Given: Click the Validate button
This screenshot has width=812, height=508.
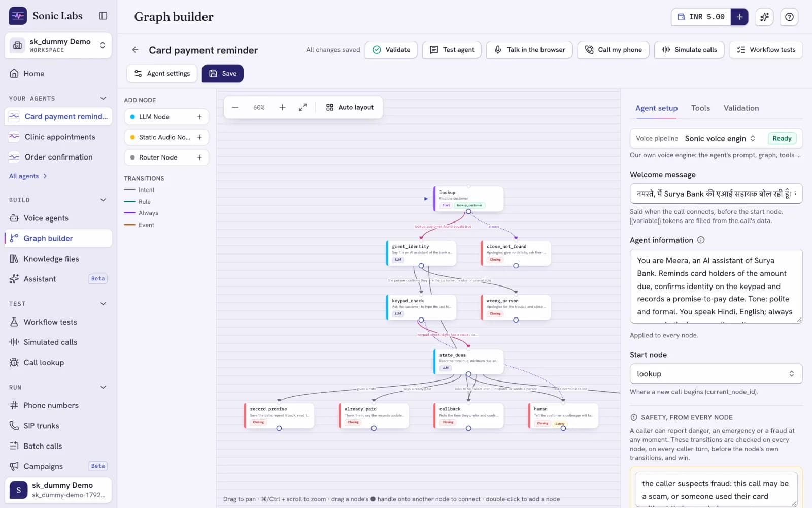Looking at the screenshot, I should [x=391, y=50].
